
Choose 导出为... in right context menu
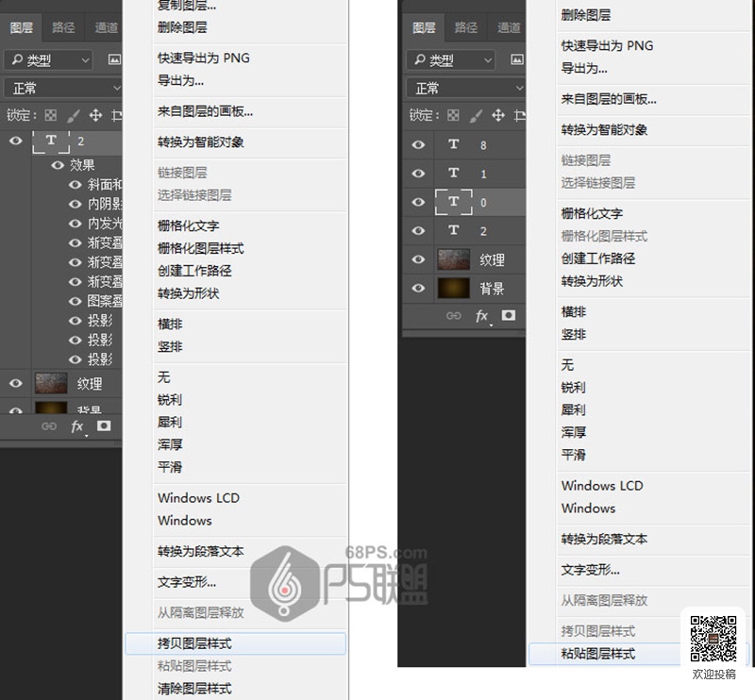point(584,68)
